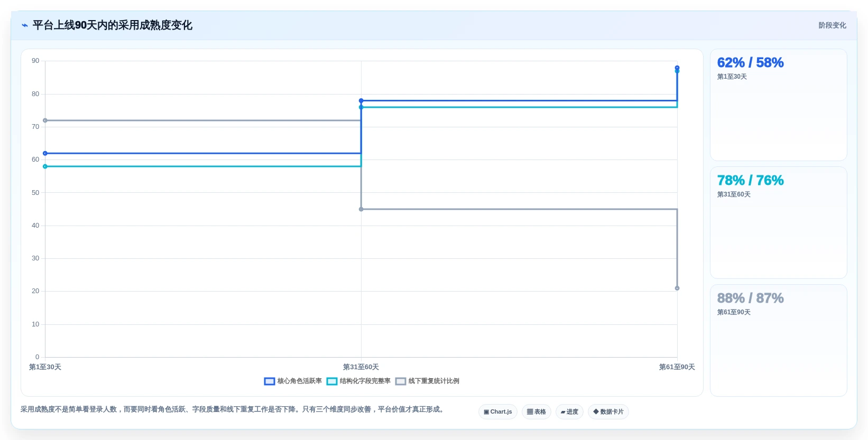Click the y-axis value 90
Image resolution: width=868 pixels, height=440 pixels.
tap(35, 61)
